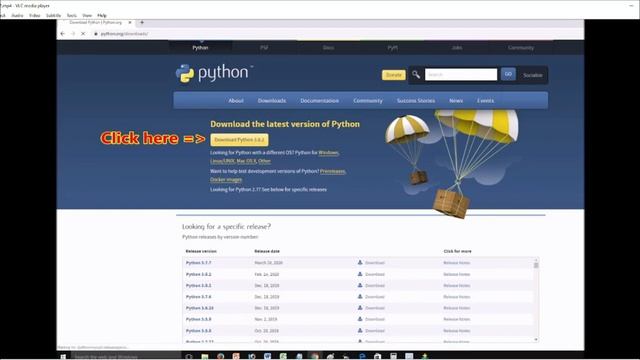This screenshot has width=640, height=360.
Task: Open the Documentation navigation menu item
Action: click(320, 100)
